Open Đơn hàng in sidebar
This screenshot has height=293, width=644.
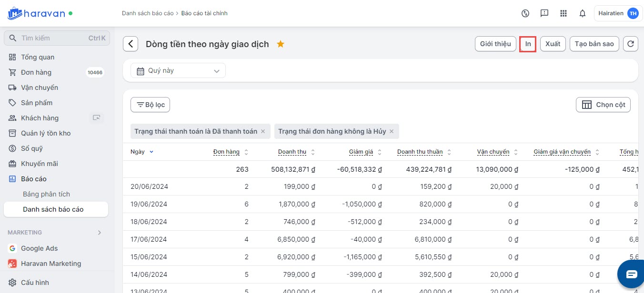pyautogui.click(x=36, y=72)
